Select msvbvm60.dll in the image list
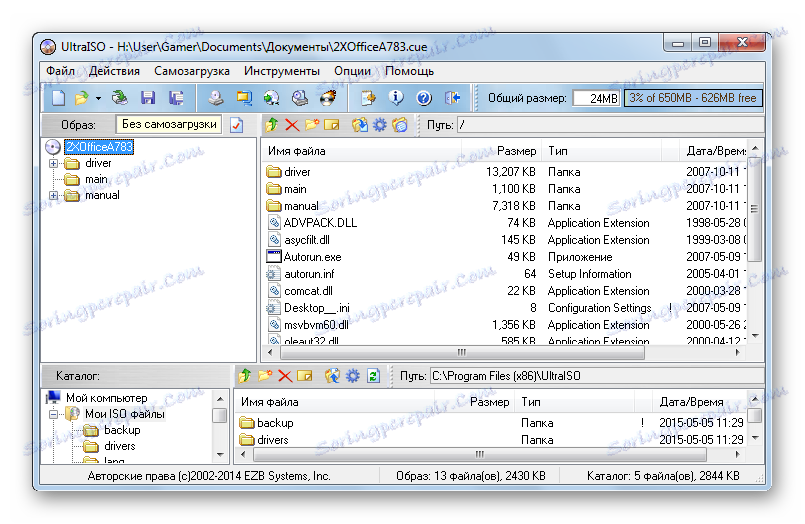 pos(506,325)
